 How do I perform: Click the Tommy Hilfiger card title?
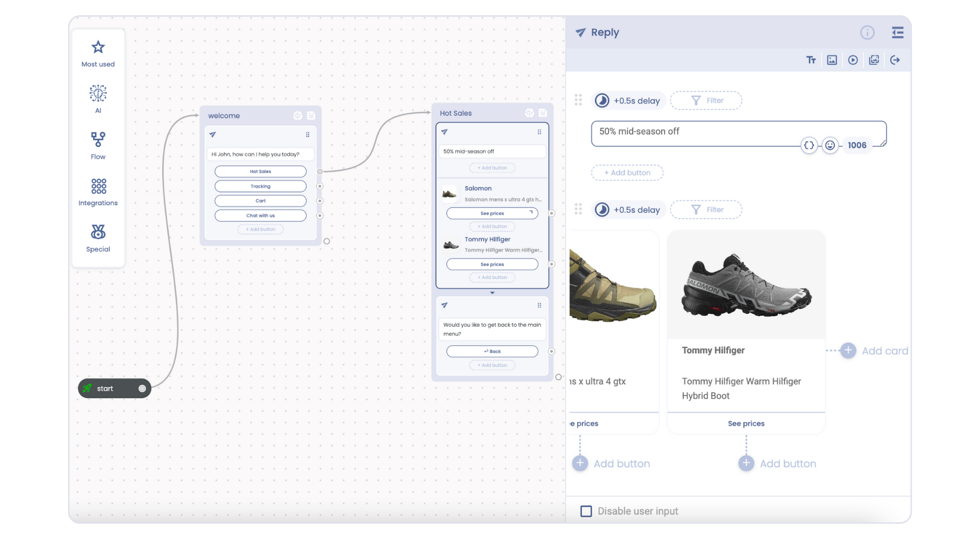coord(713,351)
